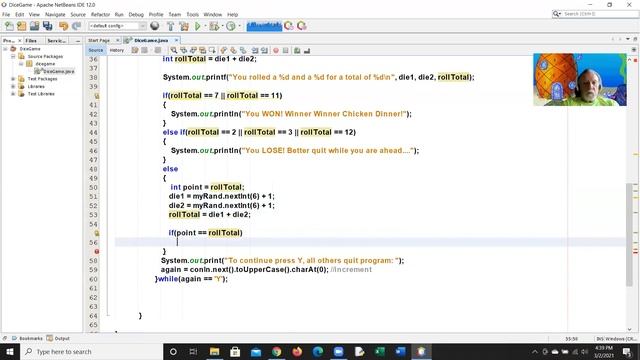The width and height of the screenshot is (640, 360).
Task: Click the Redo arrow icon
Action: point(76,26)
